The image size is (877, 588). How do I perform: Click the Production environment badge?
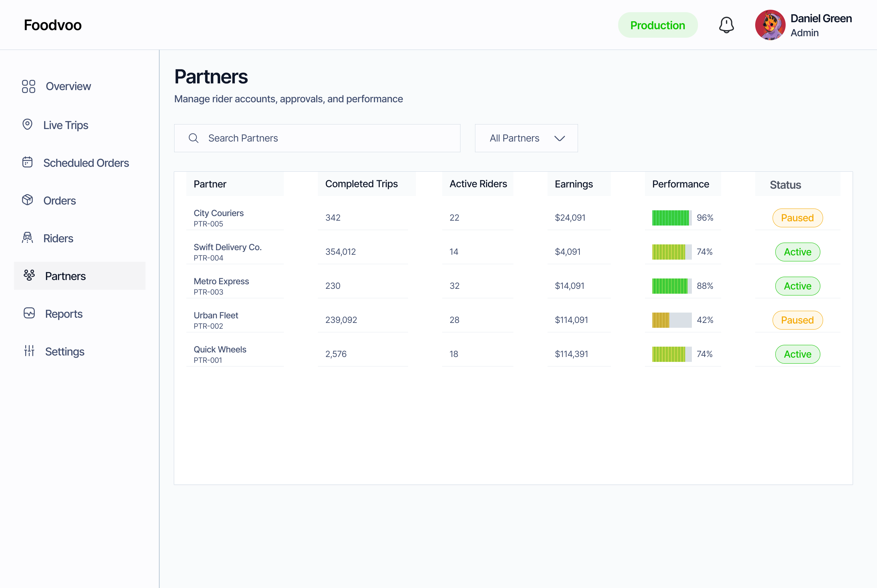point(657,25)
